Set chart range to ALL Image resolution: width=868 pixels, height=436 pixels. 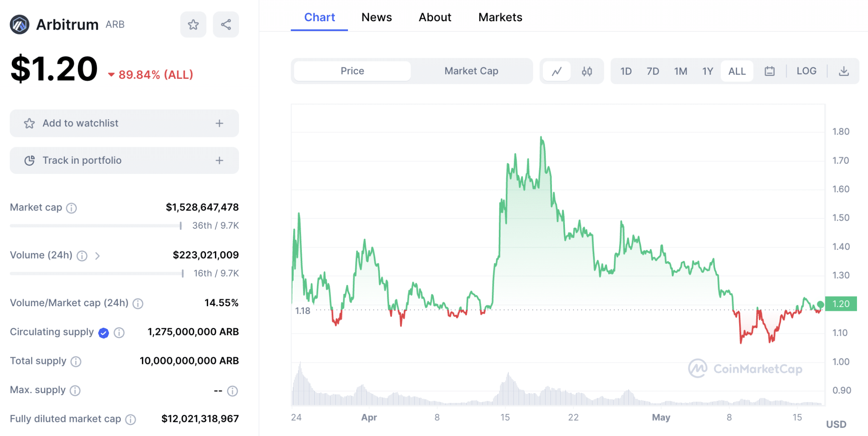pos(737,71)
